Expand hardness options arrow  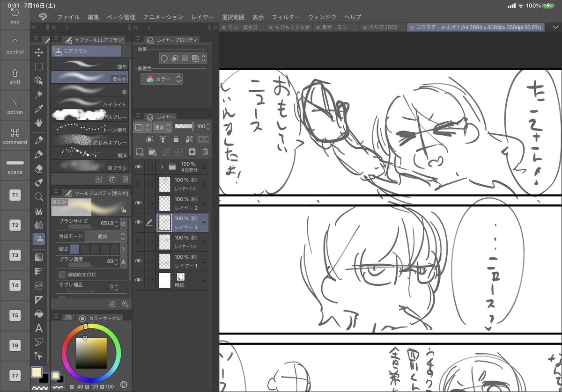pyautogui.click(x=123, y=249)
